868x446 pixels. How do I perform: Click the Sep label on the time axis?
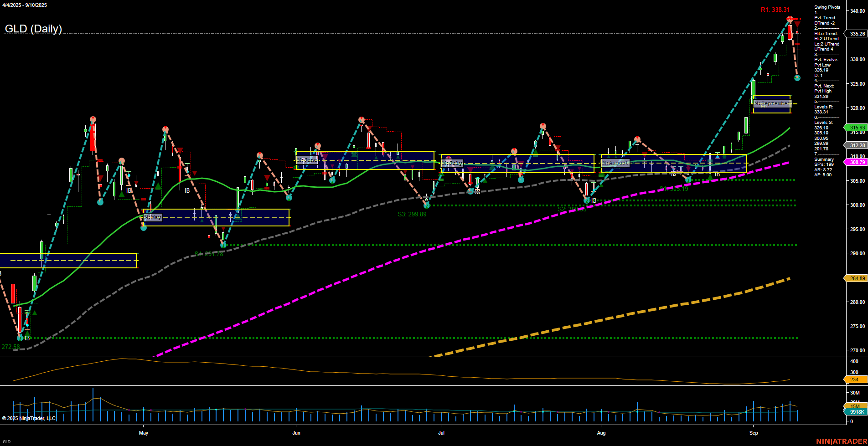pyautogui.click(x=754, y=433)
